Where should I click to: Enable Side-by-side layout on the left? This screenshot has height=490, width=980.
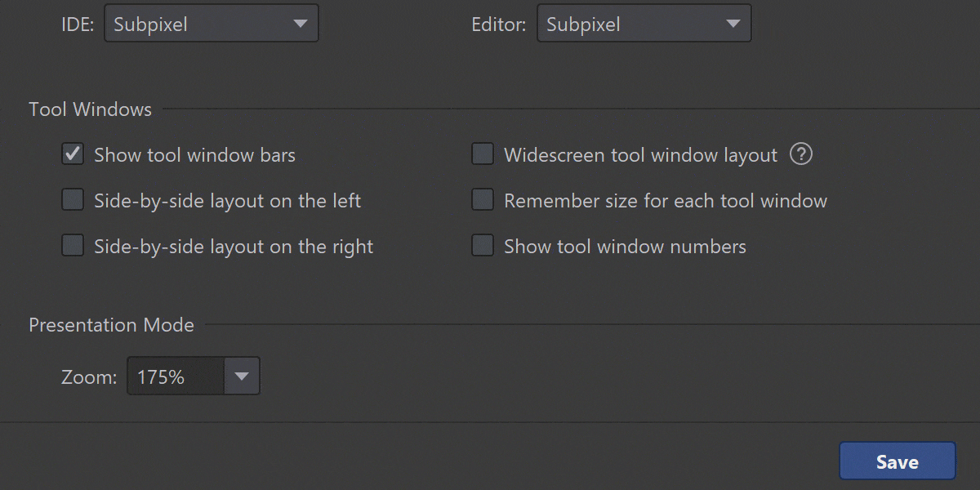pos(72,199)
